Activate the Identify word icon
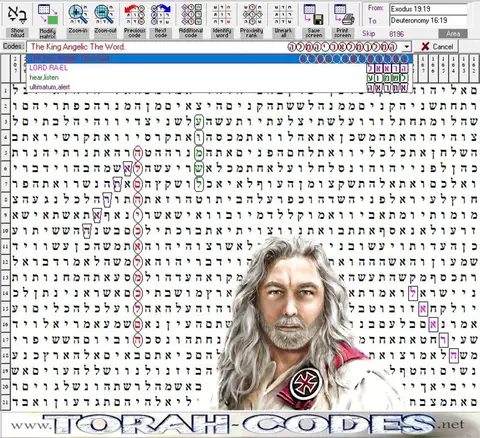 pos(222,14)
